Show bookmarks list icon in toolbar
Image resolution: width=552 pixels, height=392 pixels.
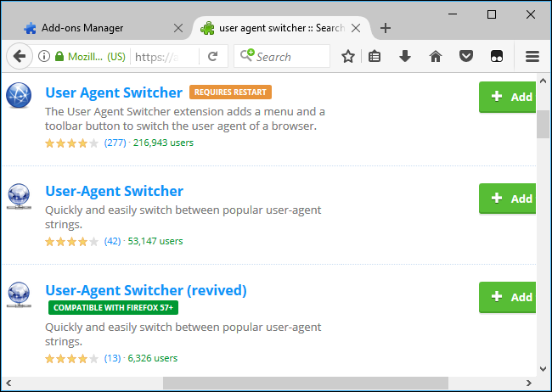click(375, 56)
